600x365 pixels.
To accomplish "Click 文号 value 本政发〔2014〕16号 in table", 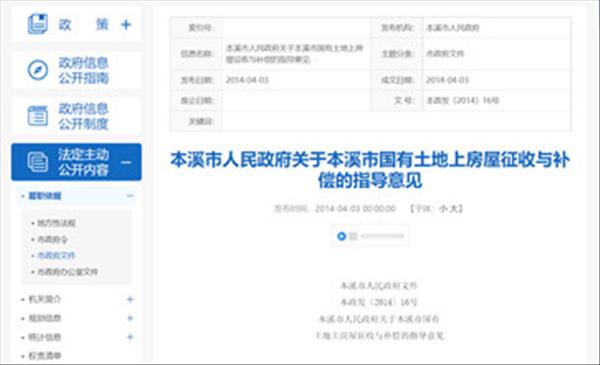I will (462, 101).
